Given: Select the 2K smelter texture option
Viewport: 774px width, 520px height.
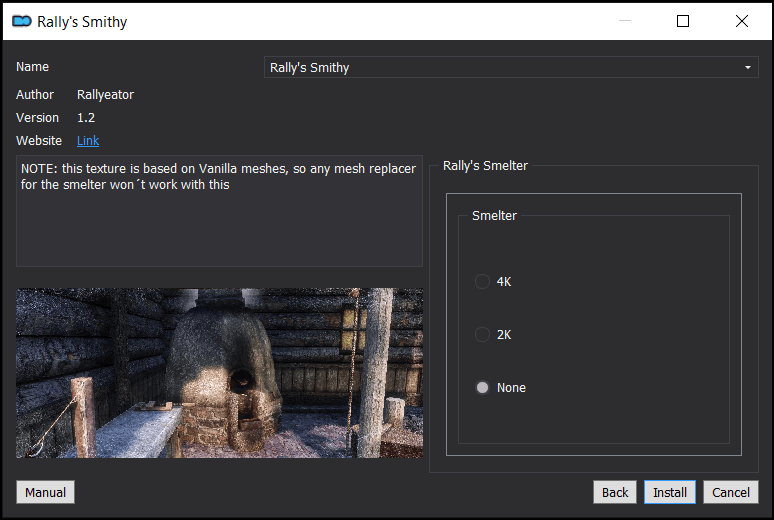Looking at the screenshot, I should pyautogui.click(x=493, y=334).
